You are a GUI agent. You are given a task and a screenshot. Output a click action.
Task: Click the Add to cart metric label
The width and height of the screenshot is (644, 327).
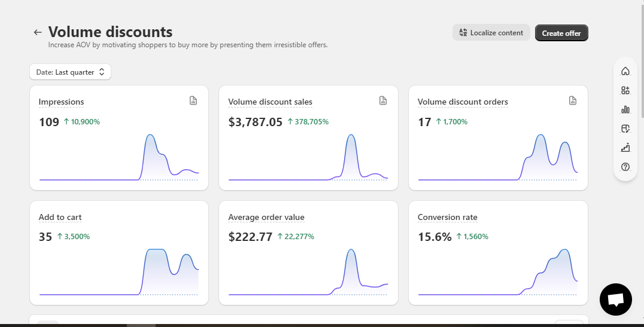point(60,217)
